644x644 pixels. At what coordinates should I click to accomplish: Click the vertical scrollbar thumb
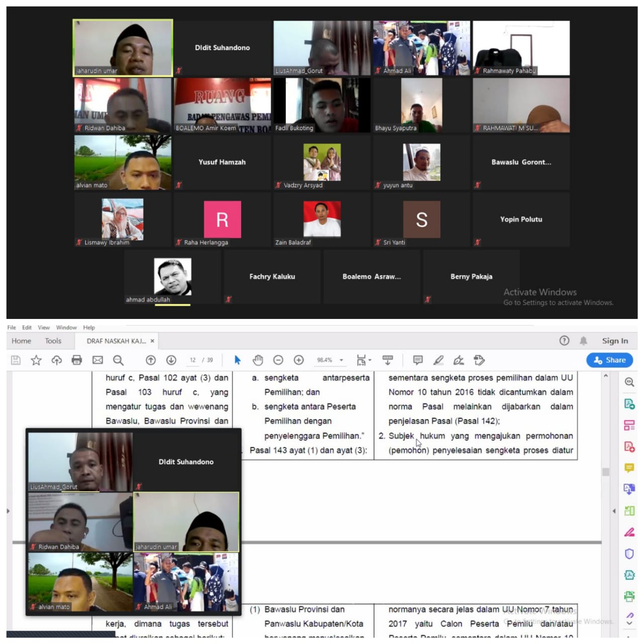click(606, 471)
